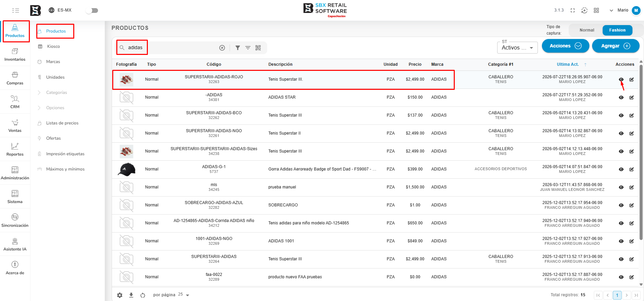Open Máximos y mínimos
Image resolution: width=644 pixels, height=301 pixels.
[x=65, y=169]
